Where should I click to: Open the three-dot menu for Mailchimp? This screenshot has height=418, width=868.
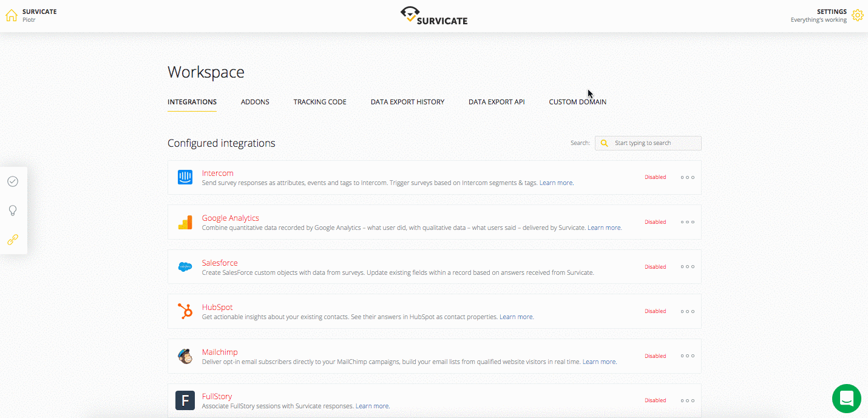pos(687,356)
